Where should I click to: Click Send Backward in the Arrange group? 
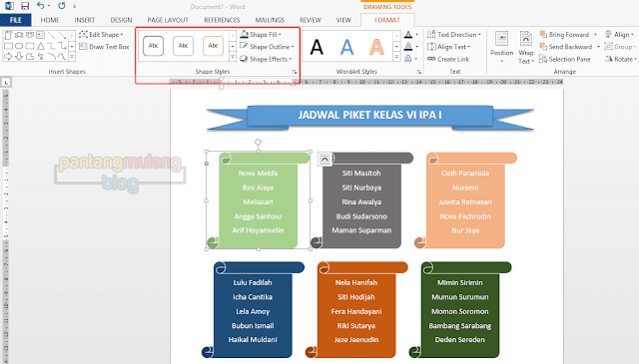point(566,47)
